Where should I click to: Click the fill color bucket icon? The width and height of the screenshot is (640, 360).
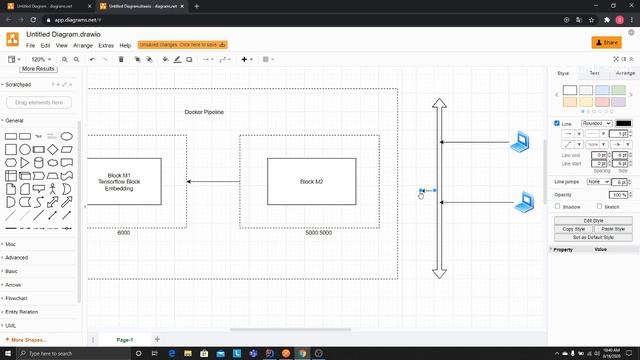click(x=165, y=60)
